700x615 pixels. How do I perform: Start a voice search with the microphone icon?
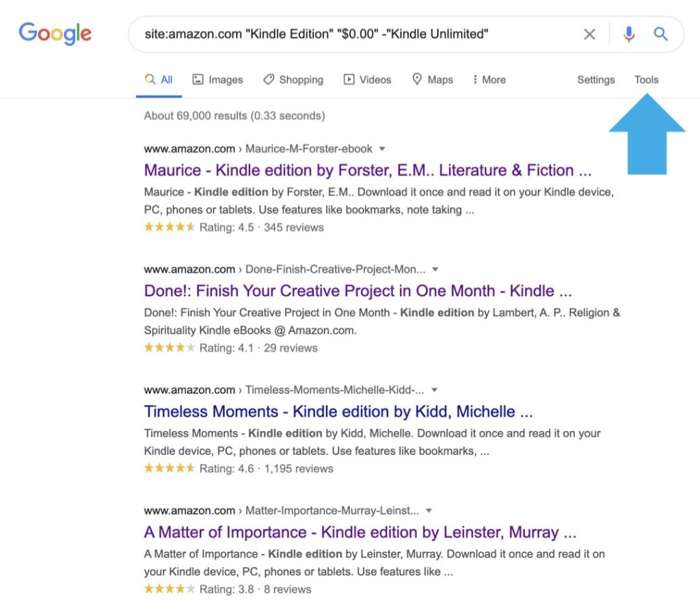(628, 34)
